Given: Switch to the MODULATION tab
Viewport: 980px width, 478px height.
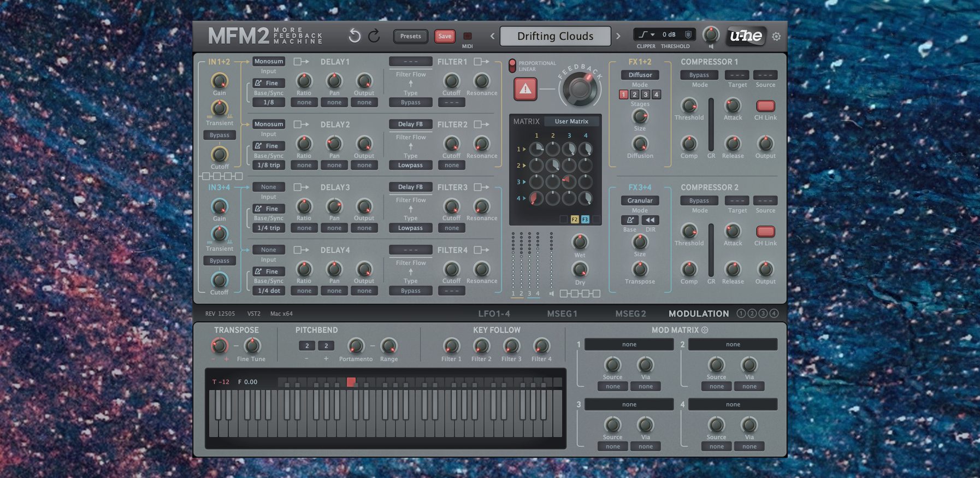Looking at the screenshot, I should (x=699, y=314).
